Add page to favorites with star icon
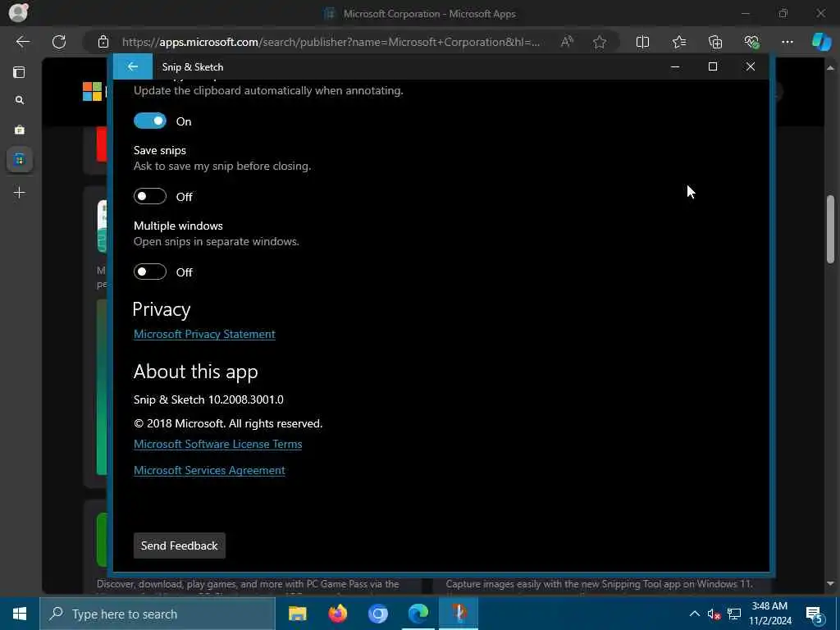840x630 pixels. click(x=600, y=42)
